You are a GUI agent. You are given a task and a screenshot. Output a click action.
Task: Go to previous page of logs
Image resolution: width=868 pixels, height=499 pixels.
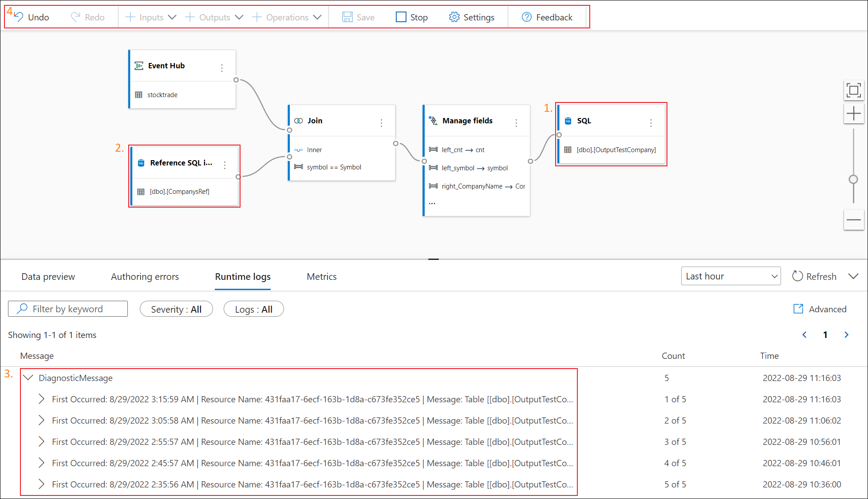[804, 335]
